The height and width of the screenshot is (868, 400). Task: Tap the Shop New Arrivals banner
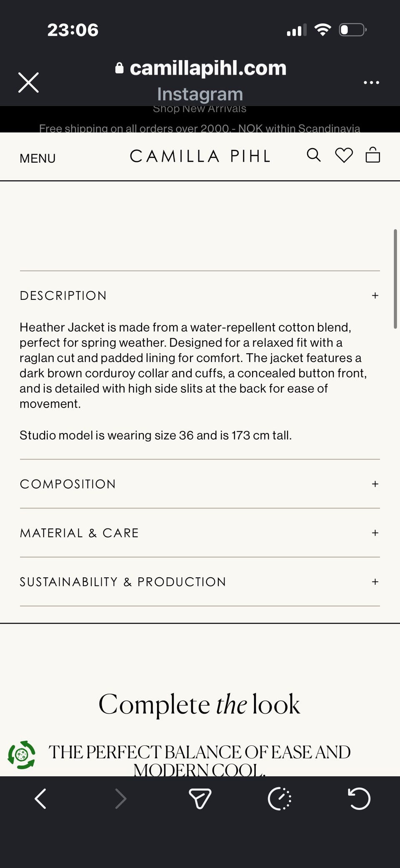[x=200, y=109]
